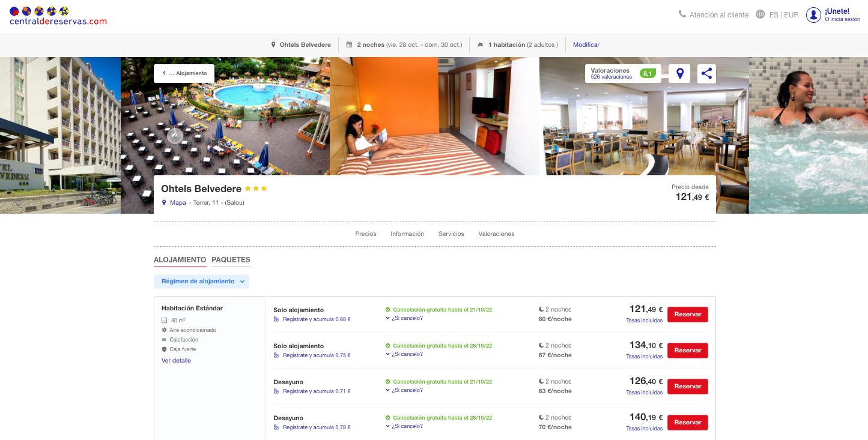Click ¡Únete! join link
Image resolution: width=868 pixels, height=440 pixels.
[x=837, y=11]
